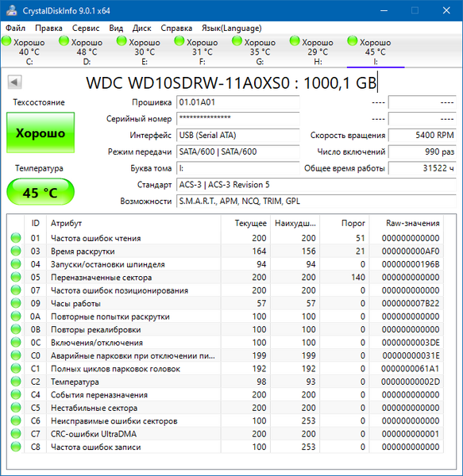Image resolution: width=463 pixels, height=476 pixels.
Task: Select drive C: status indicator at 40 °C
Action: [x=23, y=51]
